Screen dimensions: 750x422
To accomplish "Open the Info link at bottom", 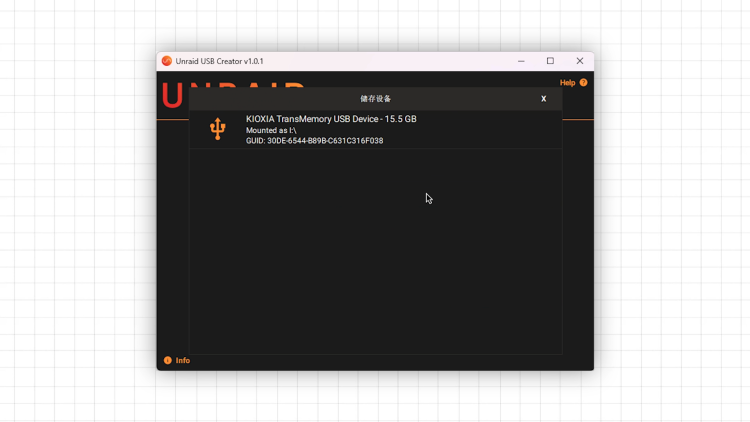I will coord(183,360).
